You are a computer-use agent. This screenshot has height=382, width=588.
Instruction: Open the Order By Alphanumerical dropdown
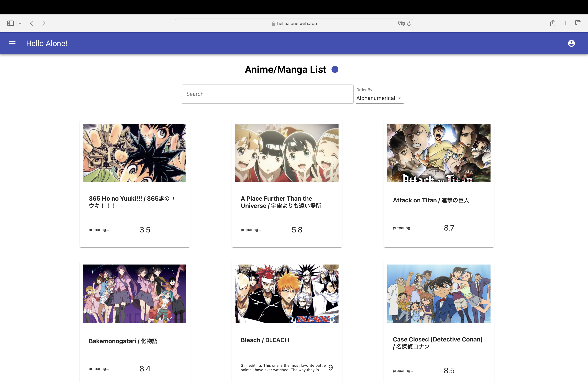click(380, 98)
